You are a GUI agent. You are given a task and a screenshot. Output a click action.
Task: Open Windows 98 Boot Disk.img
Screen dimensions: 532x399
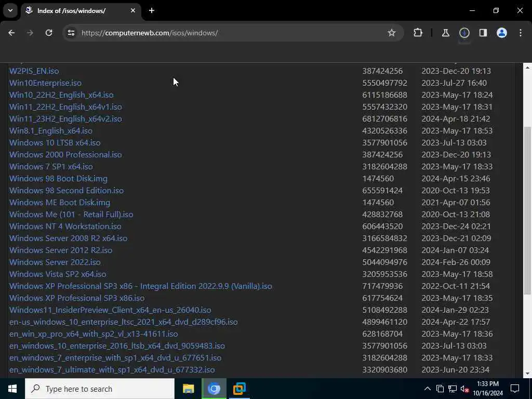click(x=58, y=179)
